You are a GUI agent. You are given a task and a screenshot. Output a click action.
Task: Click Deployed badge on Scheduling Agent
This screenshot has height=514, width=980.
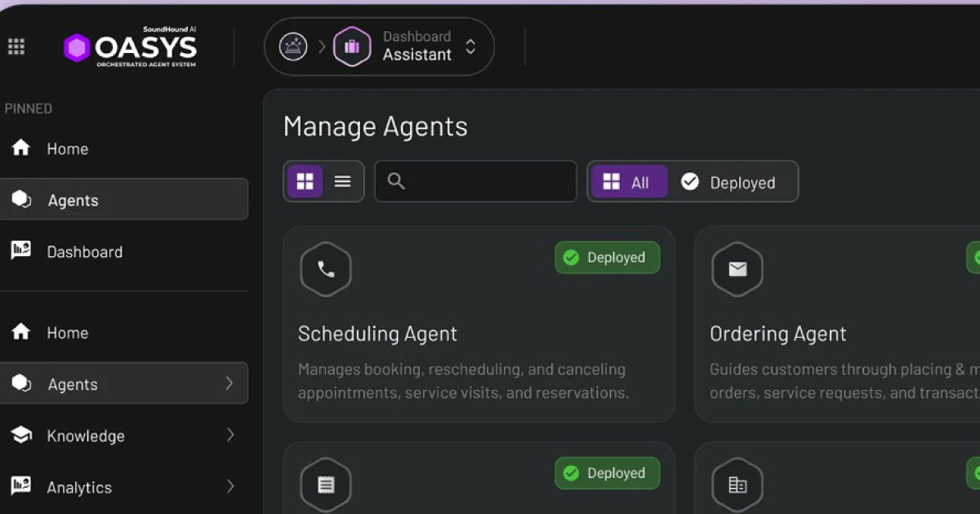point(608,258)
